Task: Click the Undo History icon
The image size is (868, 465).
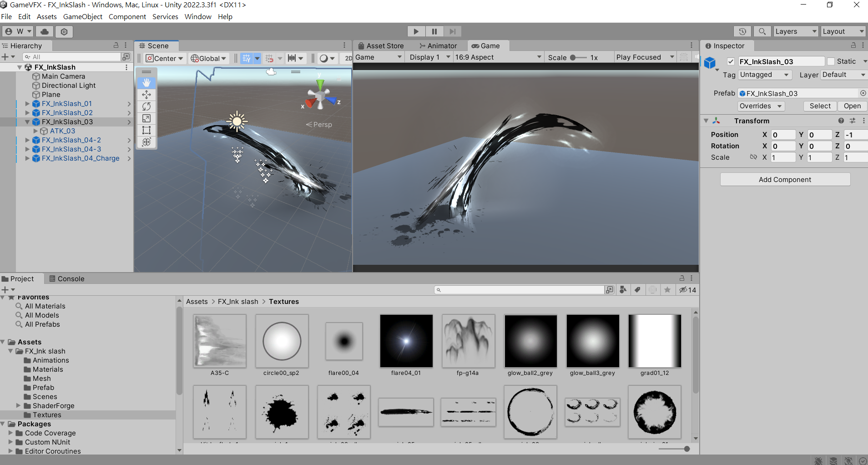Action: tap(742, 31)
